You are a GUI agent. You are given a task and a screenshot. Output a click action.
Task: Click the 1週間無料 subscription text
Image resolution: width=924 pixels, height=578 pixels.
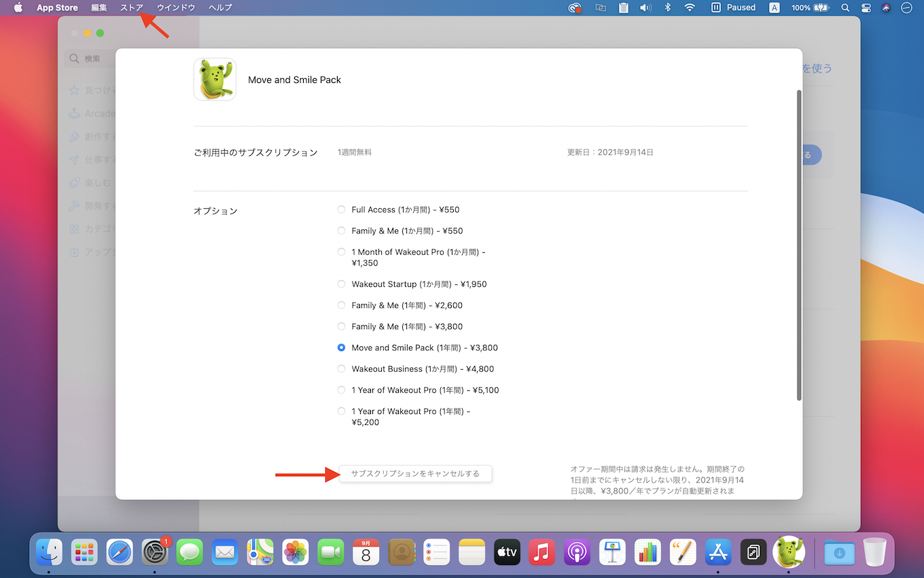[355, 152]
